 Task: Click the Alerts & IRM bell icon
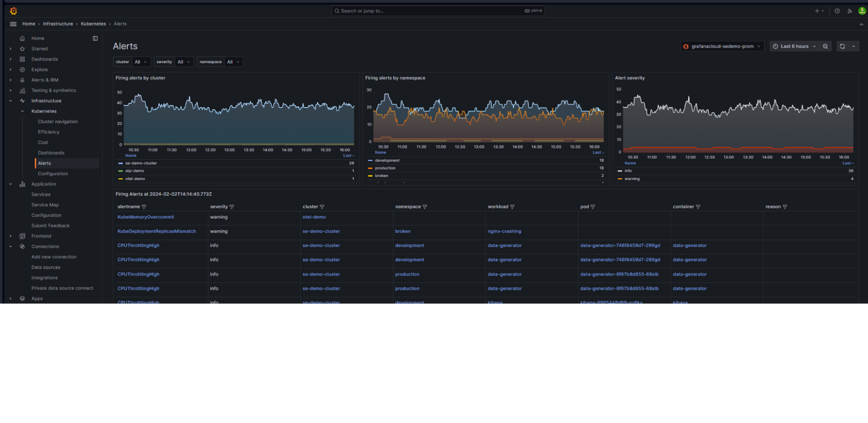point(22,80)
